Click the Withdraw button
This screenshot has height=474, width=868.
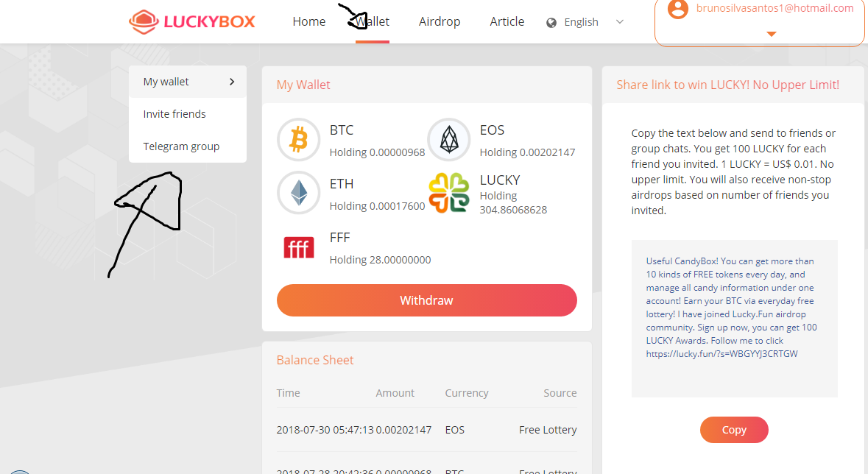pyautogui.click(x=427, y=300)
